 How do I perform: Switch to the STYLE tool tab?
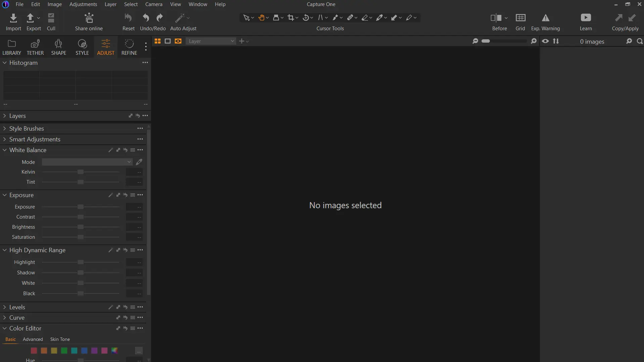[x=82, y=47]
